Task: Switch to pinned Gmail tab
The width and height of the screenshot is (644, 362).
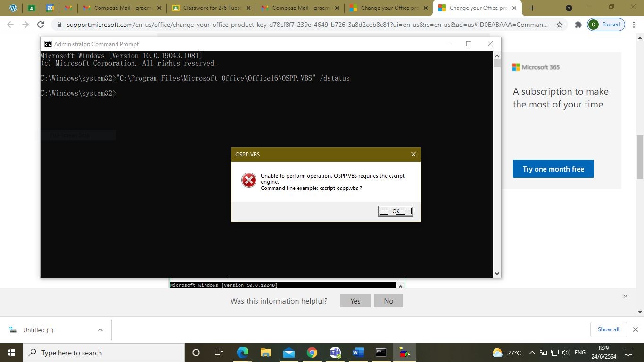Action: pos(68,8)
